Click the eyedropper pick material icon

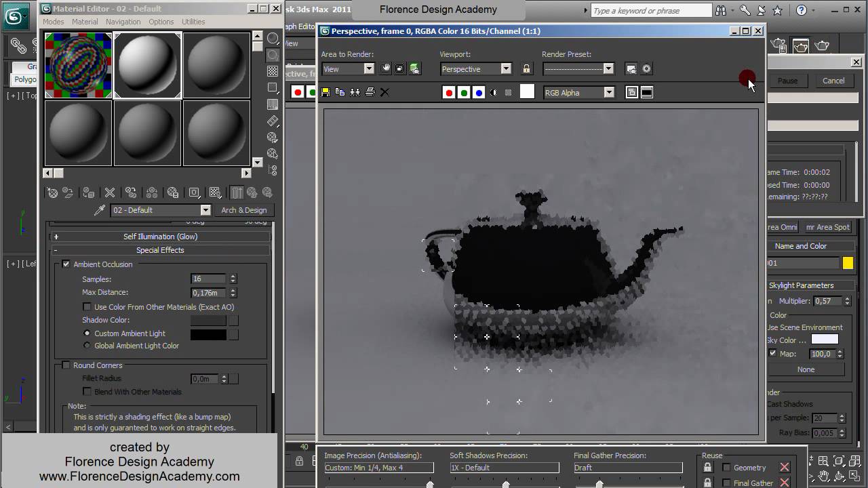[100, 210]
